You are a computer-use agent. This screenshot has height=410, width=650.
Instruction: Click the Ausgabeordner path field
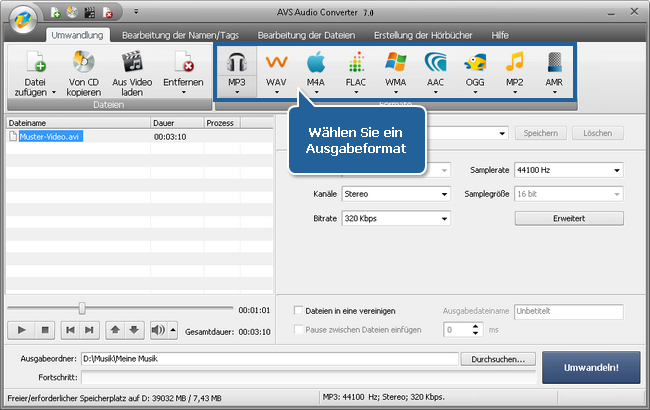(x=270, y=359)
